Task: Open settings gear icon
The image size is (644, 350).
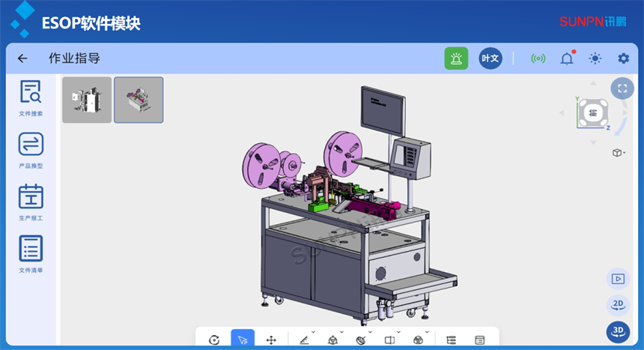Action: pos(623,58)
